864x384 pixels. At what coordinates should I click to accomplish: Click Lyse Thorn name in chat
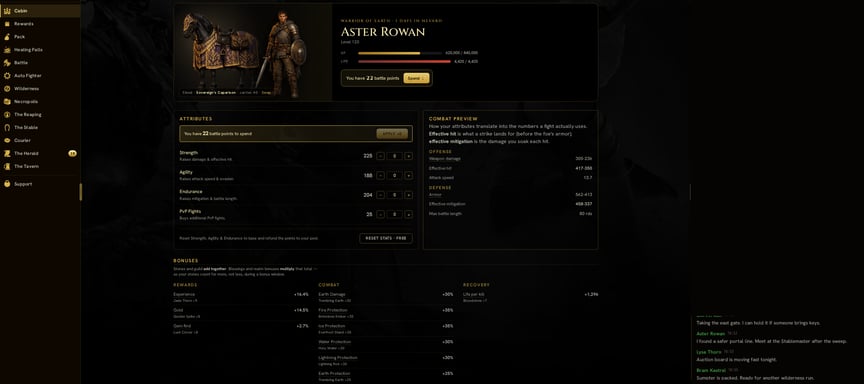point(709,351)
